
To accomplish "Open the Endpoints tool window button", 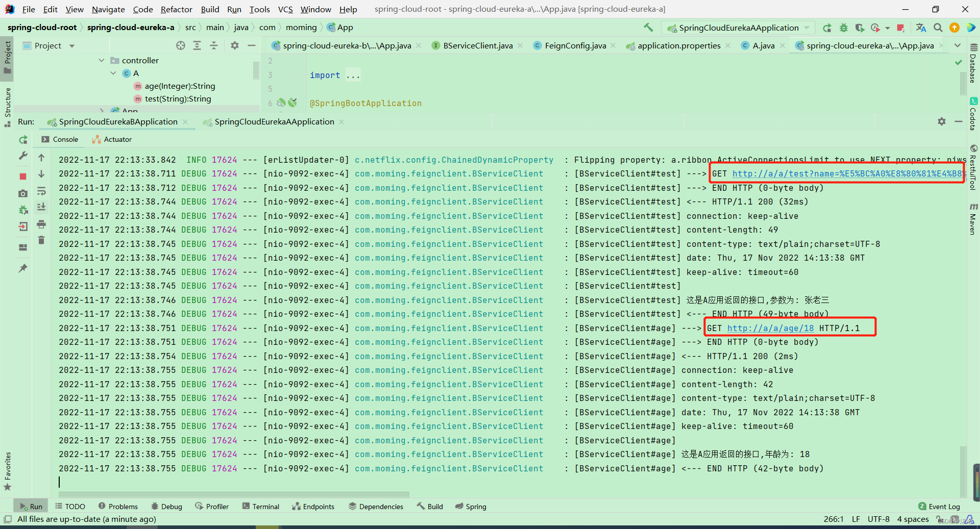I will click(313, 507).
